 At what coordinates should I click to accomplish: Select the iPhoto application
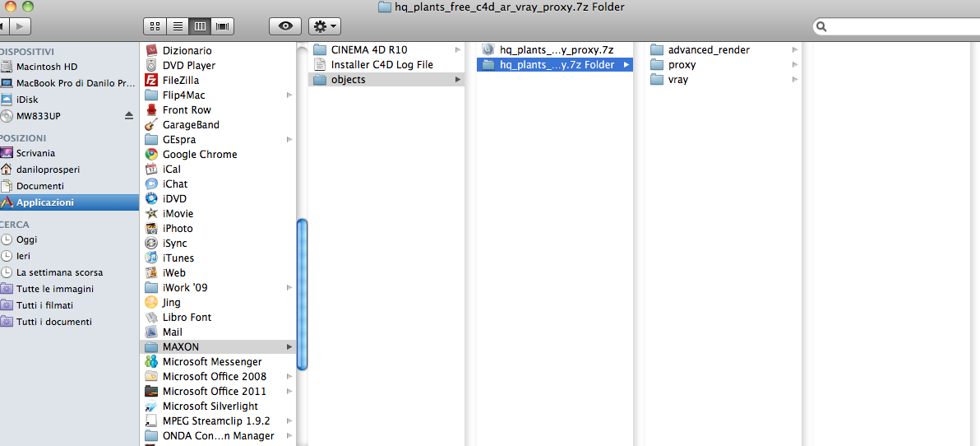pos(178,228)
